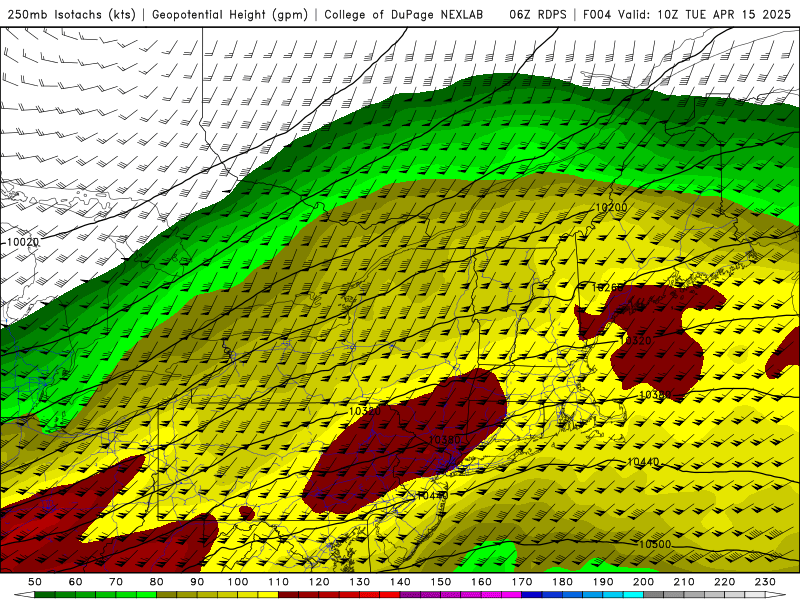
Task: Click the 10500 height contour label
Action: (655, 544)
